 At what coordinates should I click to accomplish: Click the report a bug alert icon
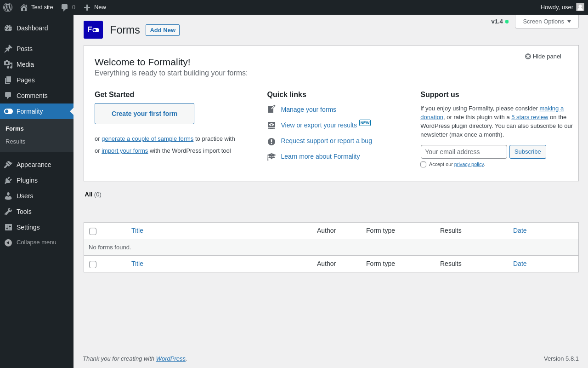[x=271, y=141]
